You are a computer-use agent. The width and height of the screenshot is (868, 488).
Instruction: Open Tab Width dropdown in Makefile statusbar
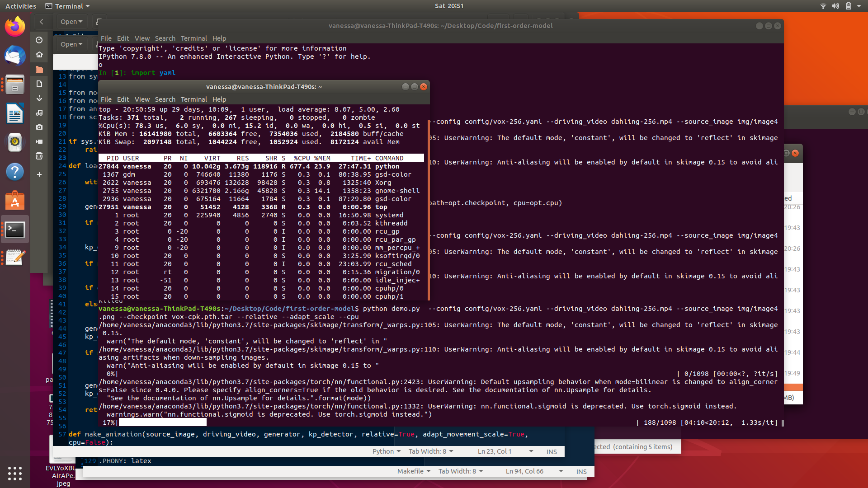point(460,471)
